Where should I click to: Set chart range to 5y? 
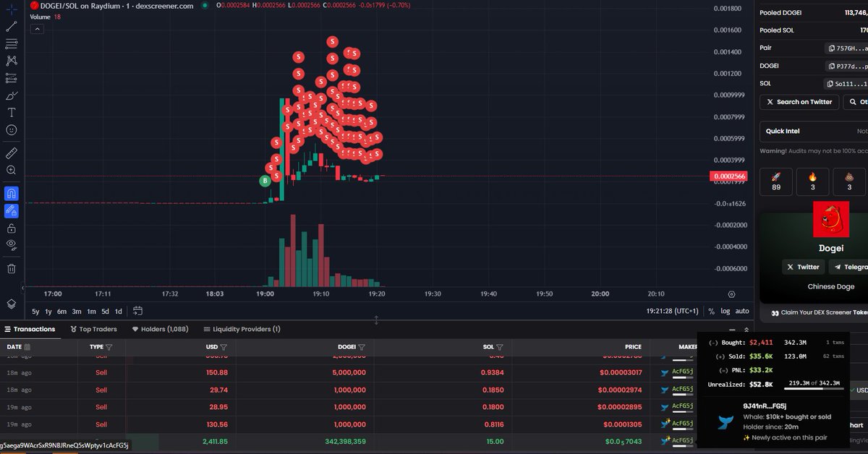pyautogui.click(x=35, y=311)
